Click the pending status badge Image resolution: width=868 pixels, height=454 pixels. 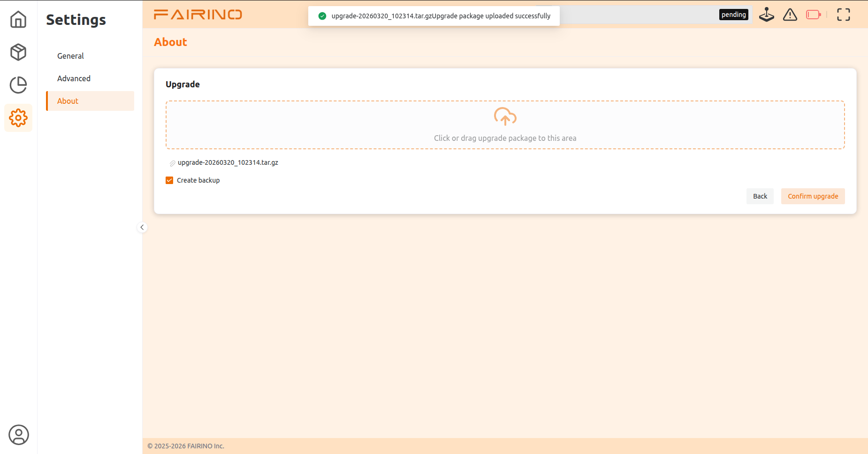pos(733,15)
